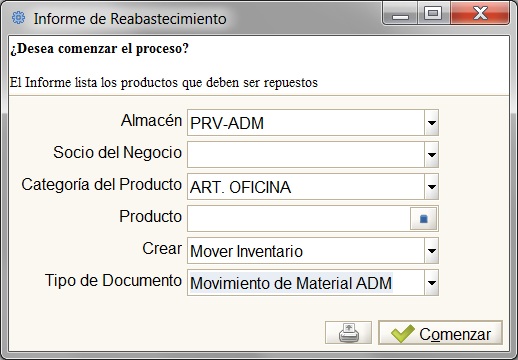518x360 pixels.
Task: Click into the Producto text field
Action: click(x=299, y=219)
